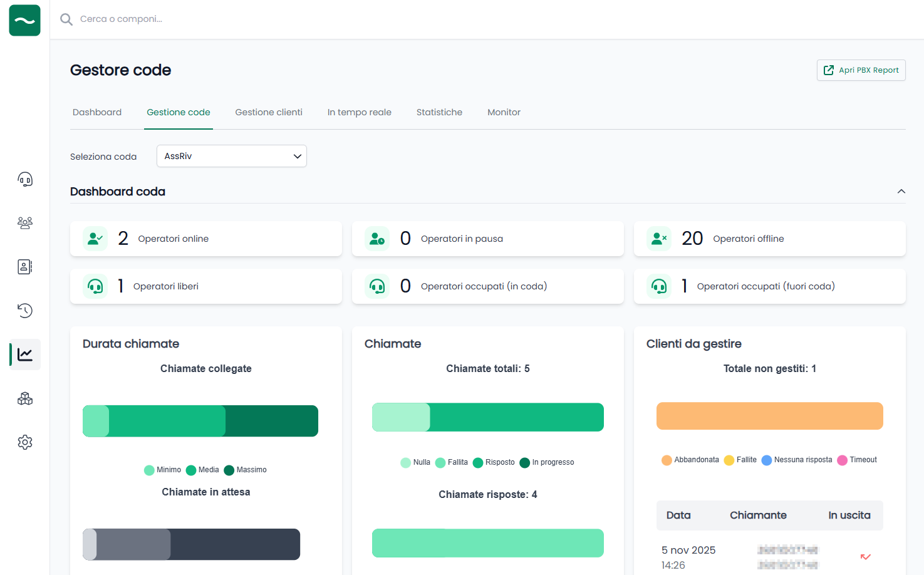Click the red missed-call arrow in table
Image resolution: width=924 pixels, height=575 pixels.
coord(866,557)
